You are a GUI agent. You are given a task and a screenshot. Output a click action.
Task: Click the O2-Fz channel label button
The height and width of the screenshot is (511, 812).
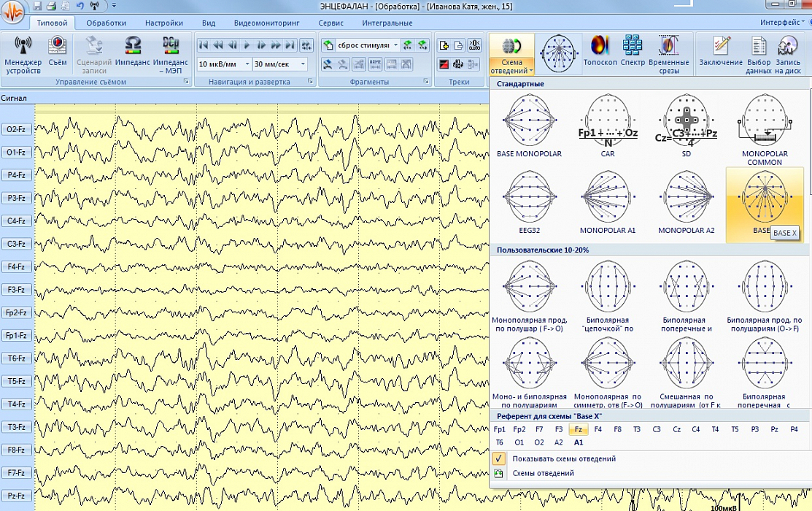tap(16, 130)
